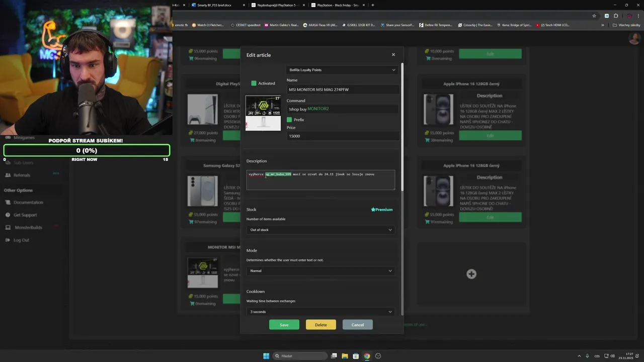Click the yellow Delete button
The height and width of the screenshot is (362, 644).
tap(321, 325)
